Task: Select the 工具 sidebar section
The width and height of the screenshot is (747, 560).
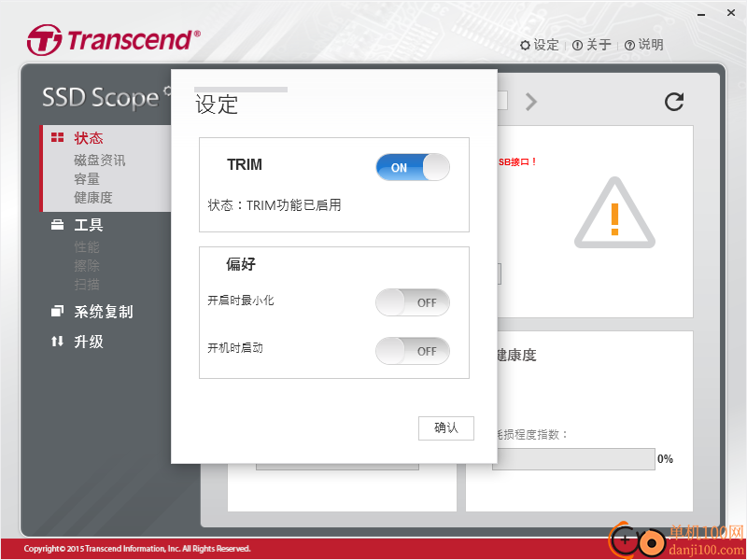Action: click(x=89, y=225)
